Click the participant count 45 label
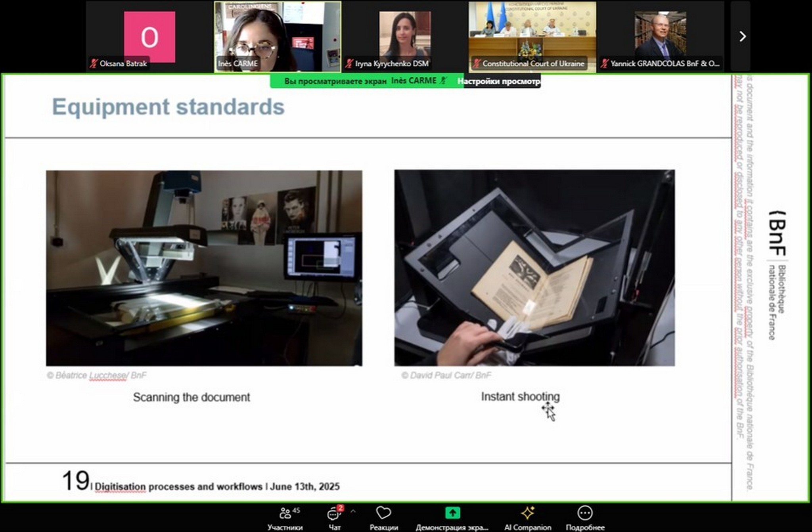Screen dimensions: 812x532 click(x=296, y=510)
